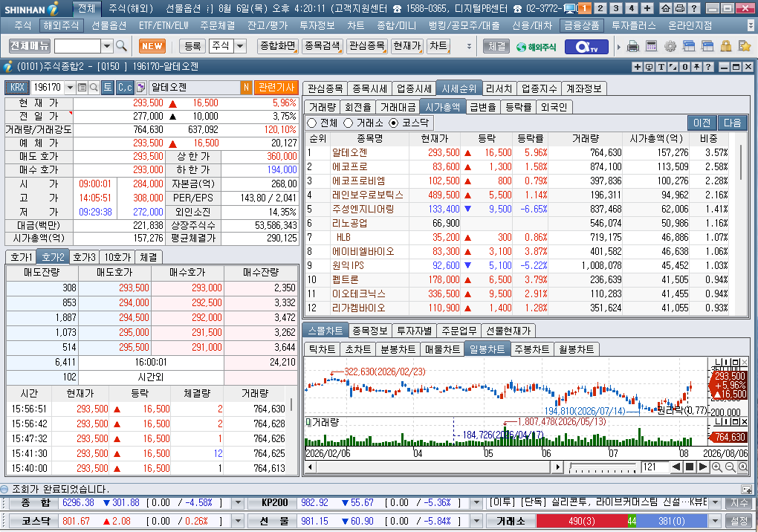This screenshot has height=532, width=758.
Task: Open the stock code 196170 dropdown arrow
Action: pos(70,88)
